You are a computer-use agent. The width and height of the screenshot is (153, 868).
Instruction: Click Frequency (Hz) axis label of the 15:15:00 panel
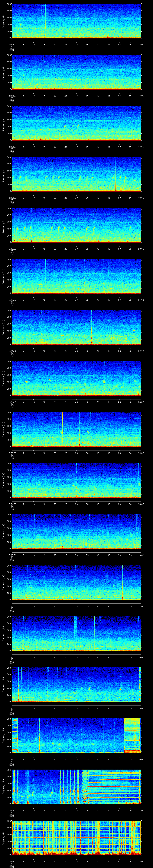[x=3, y=21]
